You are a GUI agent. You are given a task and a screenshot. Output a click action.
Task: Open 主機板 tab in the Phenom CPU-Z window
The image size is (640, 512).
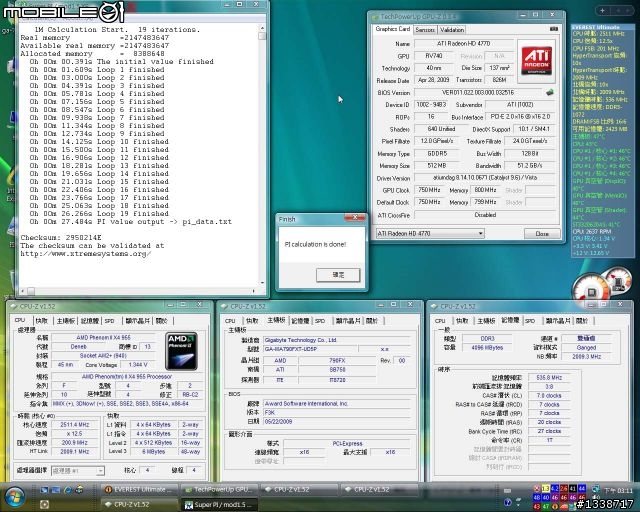[x=65, y=321]
